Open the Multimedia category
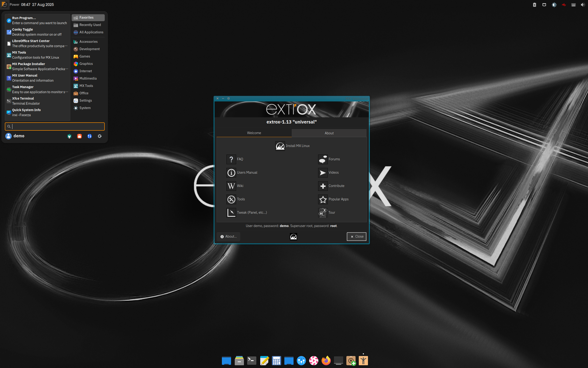The height and width of the screenshot is (368, 588). (x=88, y=78)
